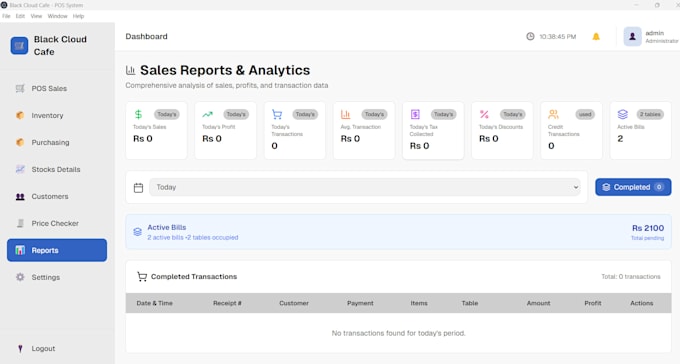Image resolution: width=680 pixels, height=364 pixels.
Task: Click the 'used' badge on Credit Transactions card
Action: point(585,115)
